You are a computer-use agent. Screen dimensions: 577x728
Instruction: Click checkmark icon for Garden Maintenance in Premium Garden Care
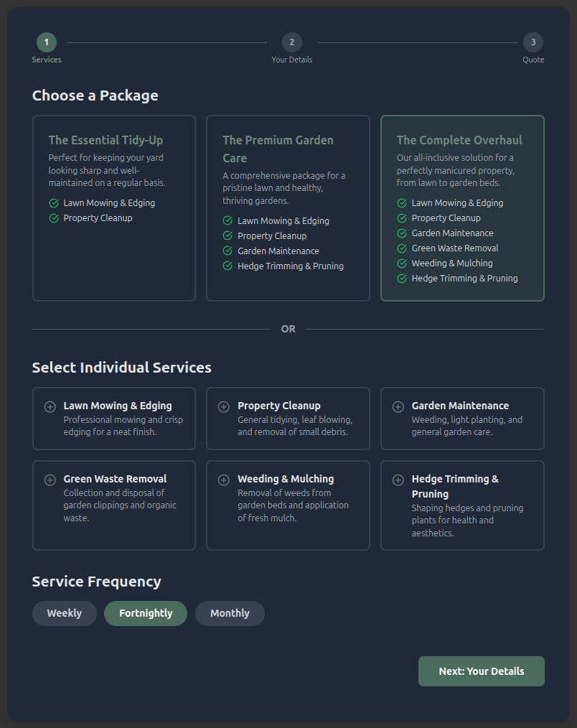tap(227, 251)
